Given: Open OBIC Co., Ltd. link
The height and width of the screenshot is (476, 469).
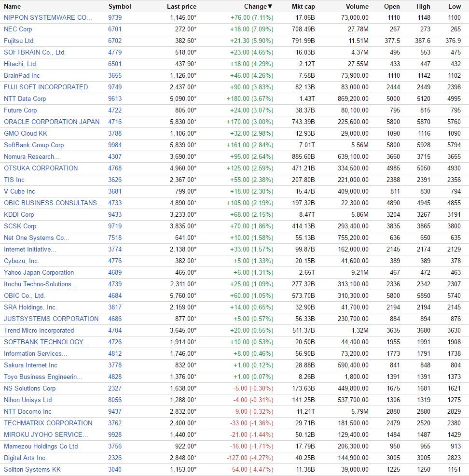Looking at the screenshot, I should (x=24, y=295).
